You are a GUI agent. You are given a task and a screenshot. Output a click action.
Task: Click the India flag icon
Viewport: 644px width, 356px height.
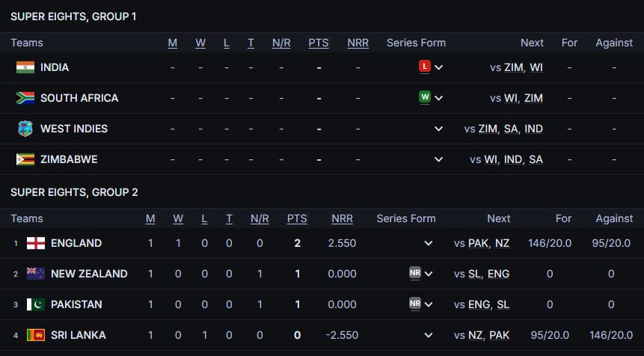coord(25,67)
